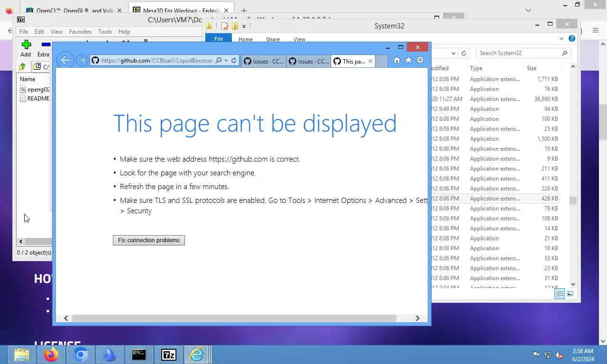Go forward in Internet Explorer

(x=82, y=61)
